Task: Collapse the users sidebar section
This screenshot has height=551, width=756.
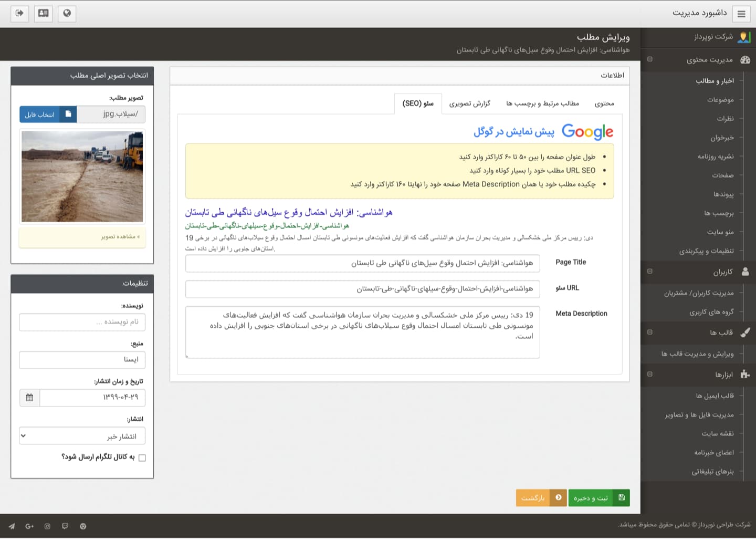Action: tap(650, 272)
